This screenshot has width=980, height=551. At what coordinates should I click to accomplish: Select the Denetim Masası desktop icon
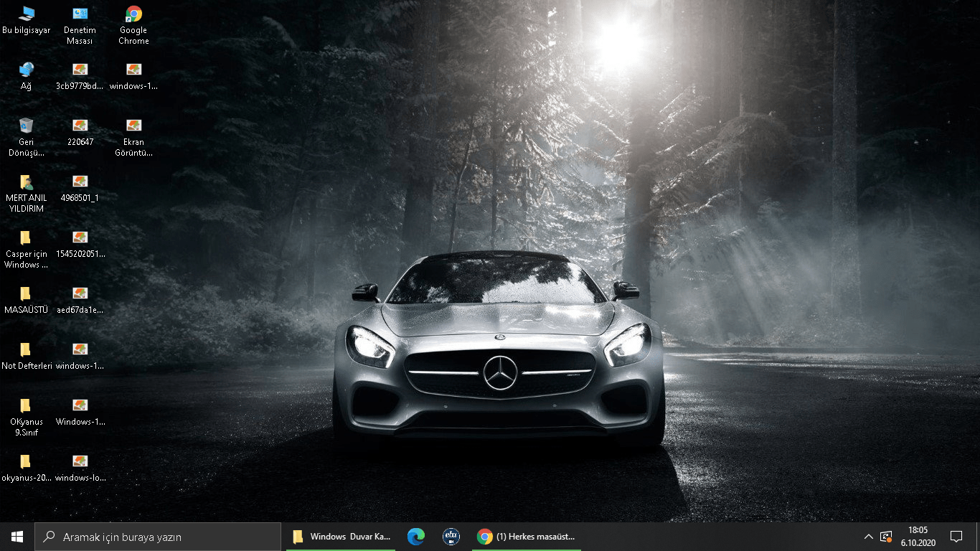[80, 26]
